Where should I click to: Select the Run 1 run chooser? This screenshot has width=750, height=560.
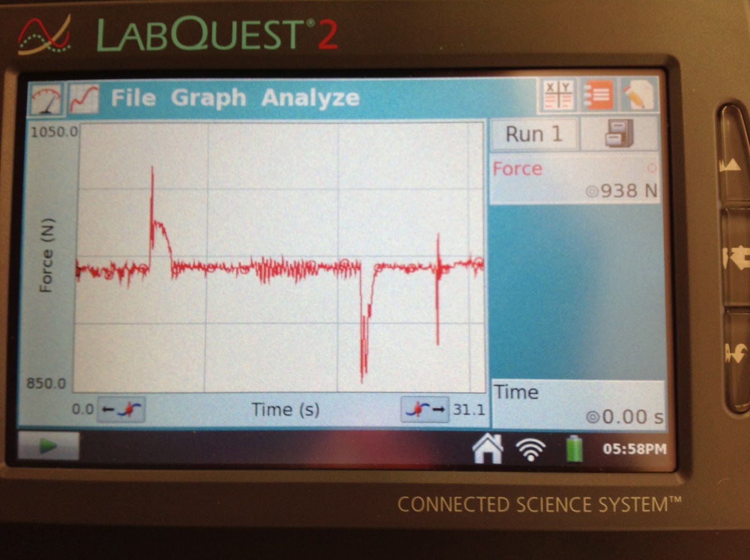click(534, 134)
